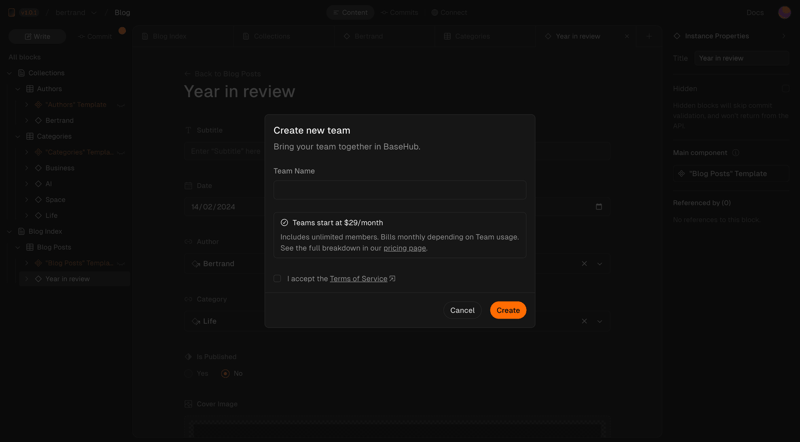
Task: Click the Blog Posts table icon in sidebar
Action: (30, 247)
